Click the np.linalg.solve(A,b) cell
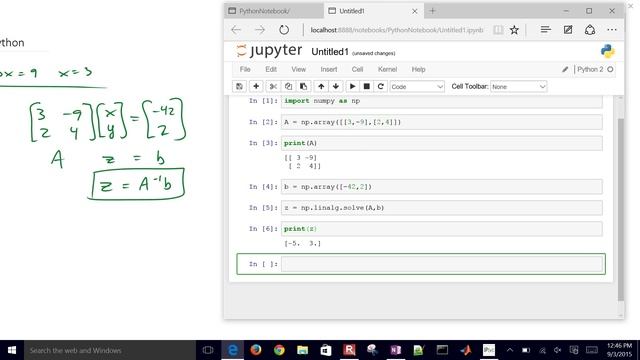 point(442,208)
